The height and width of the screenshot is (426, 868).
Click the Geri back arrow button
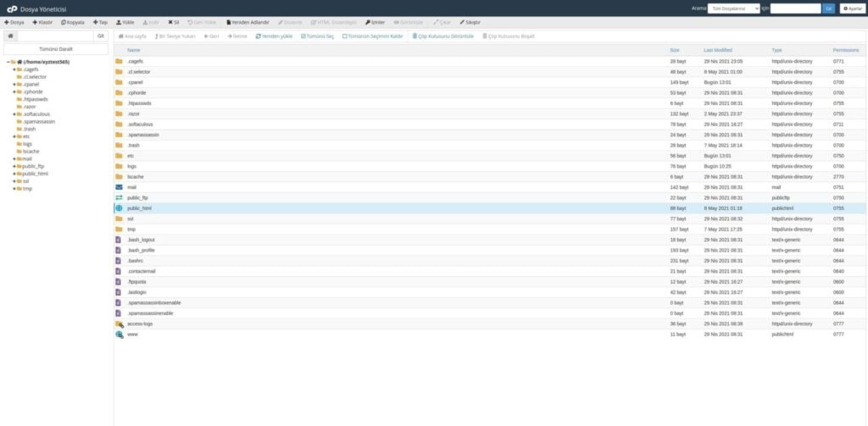(x=211, y=36)
